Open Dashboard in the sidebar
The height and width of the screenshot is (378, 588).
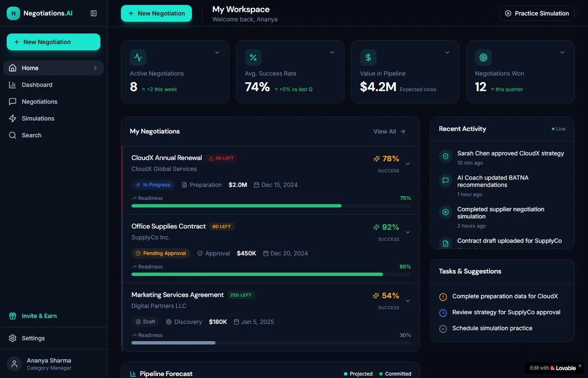tap(53, 85)
